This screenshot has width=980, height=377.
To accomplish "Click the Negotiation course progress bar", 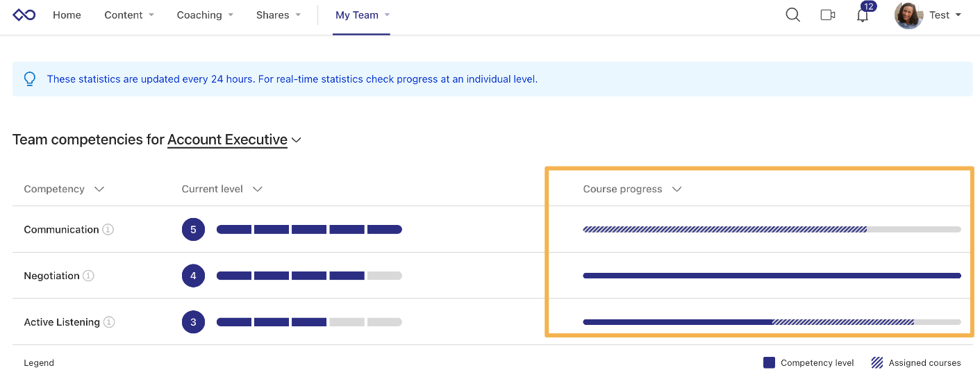I will [x=772, y=276].
